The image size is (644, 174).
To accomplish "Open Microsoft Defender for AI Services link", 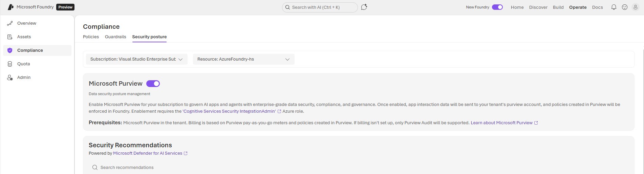I will pos(148,153).
